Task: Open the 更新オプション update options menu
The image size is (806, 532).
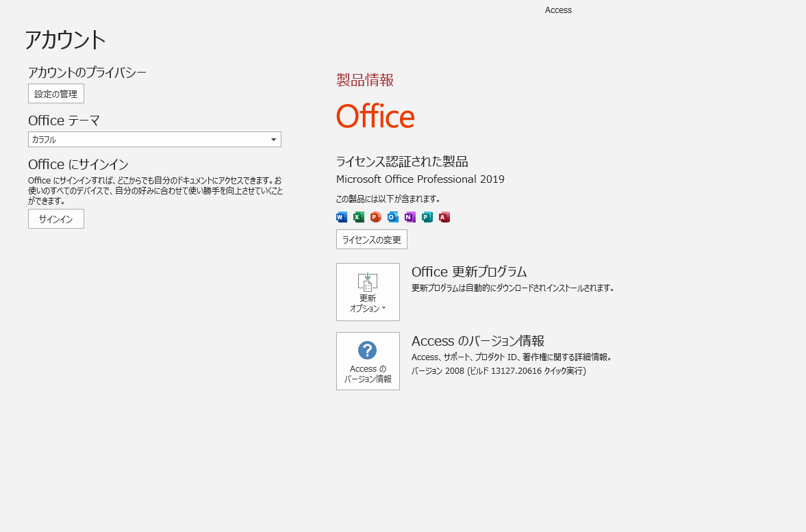Action: [x=368, y=292]
